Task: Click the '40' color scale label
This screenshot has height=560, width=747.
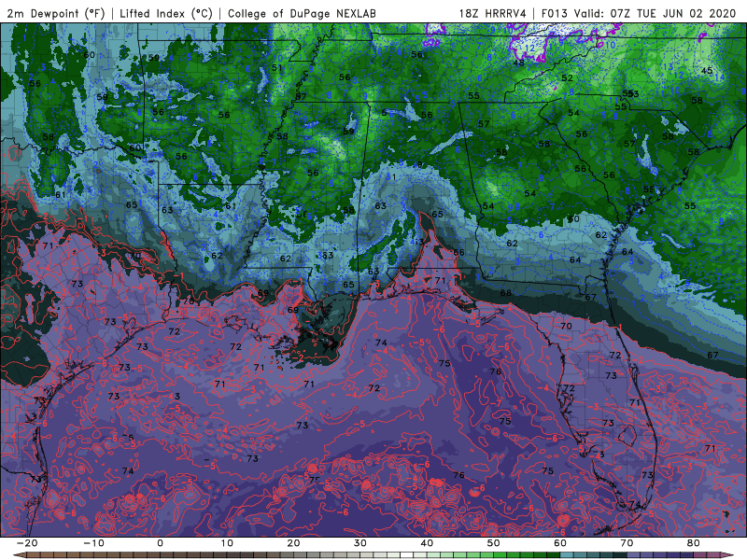Action: click(x=427, y=543)
